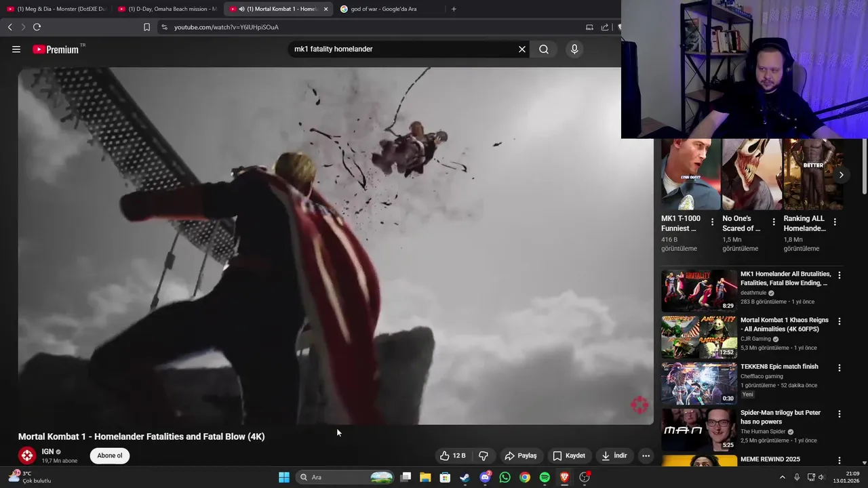Open The Human Spider channel name
The height and width of the screenshot is (488, 868).
(x=763, y=432)
